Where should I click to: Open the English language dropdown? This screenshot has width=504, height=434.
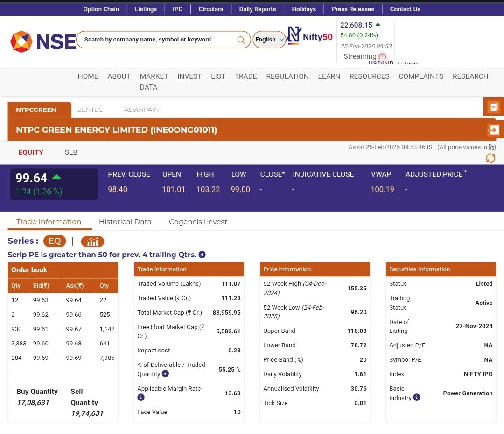click(x=269, y=40)
